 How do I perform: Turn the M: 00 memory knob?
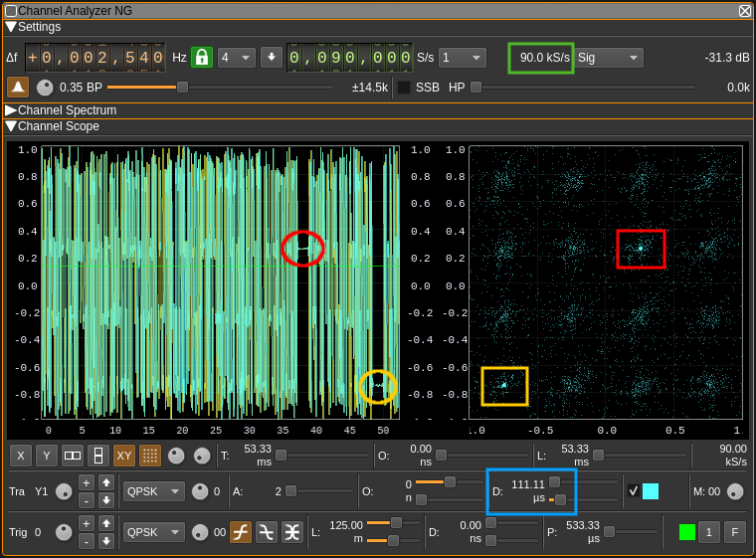(x=735, y=491)
